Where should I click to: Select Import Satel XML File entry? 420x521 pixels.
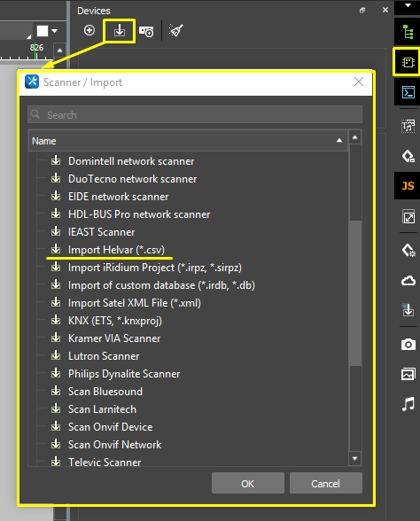click(135, 303)
